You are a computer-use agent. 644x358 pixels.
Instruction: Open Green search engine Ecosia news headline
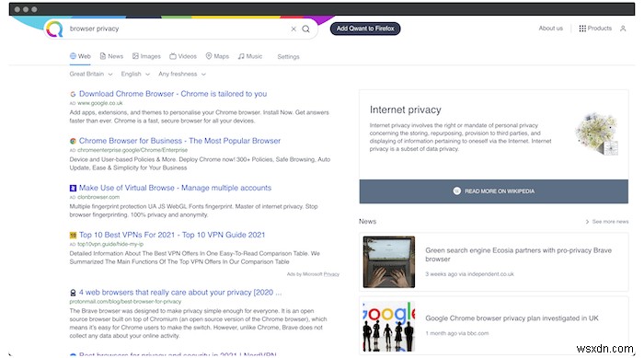coord(518,254)
